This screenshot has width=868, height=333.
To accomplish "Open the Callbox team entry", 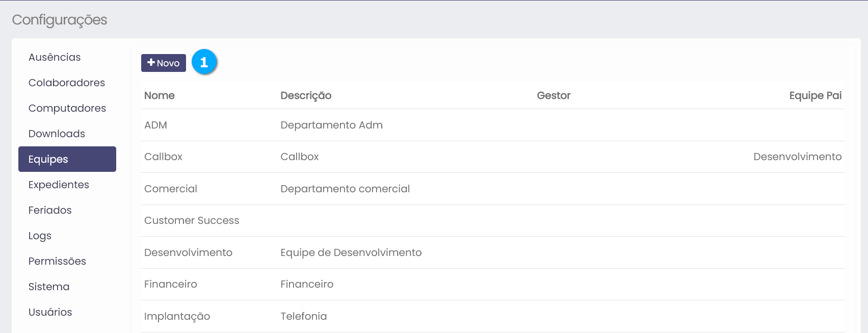I will click(163, 157).
